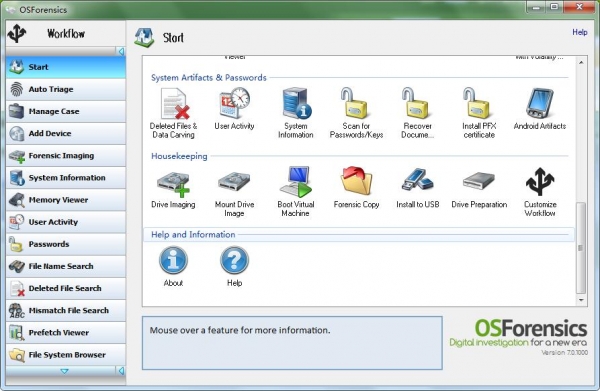Screen dimensions: 600x391
Task: Collapse the sidebar using the bottom arrow
Action: [x=121, y=371]
